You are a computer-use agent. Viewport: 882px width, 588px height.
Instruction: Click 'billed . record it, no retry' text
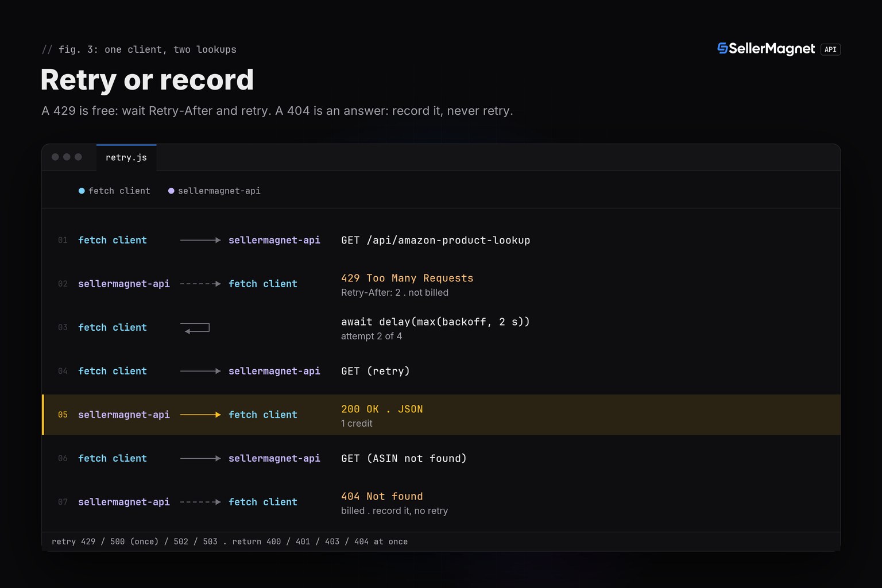coord(394,510)
